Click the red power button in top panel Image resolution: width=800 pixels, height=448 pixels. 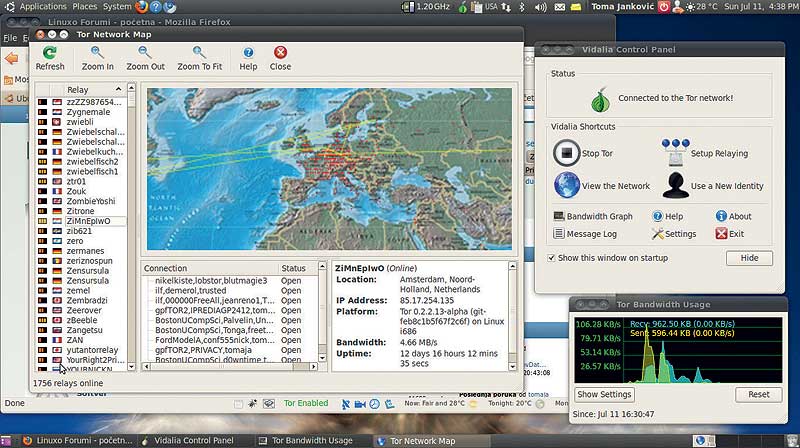[x=663, y=7]
